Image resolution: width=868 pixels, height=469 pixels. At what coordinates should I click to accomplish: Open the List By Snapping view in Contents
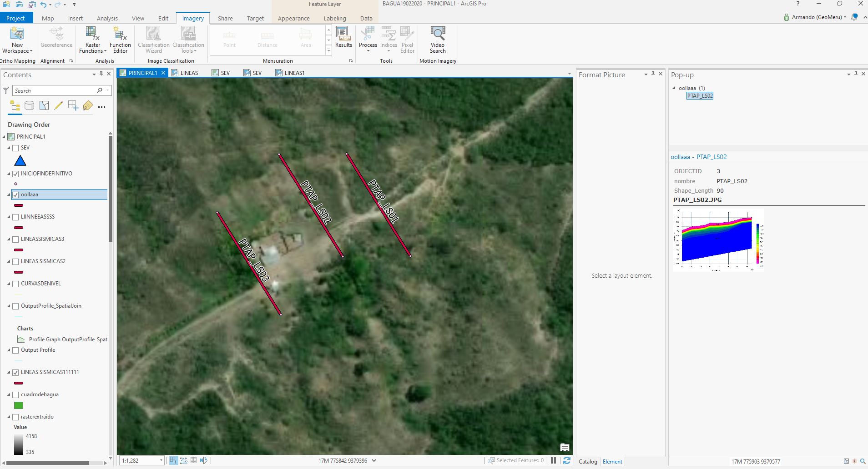click(x=73, y=105)
